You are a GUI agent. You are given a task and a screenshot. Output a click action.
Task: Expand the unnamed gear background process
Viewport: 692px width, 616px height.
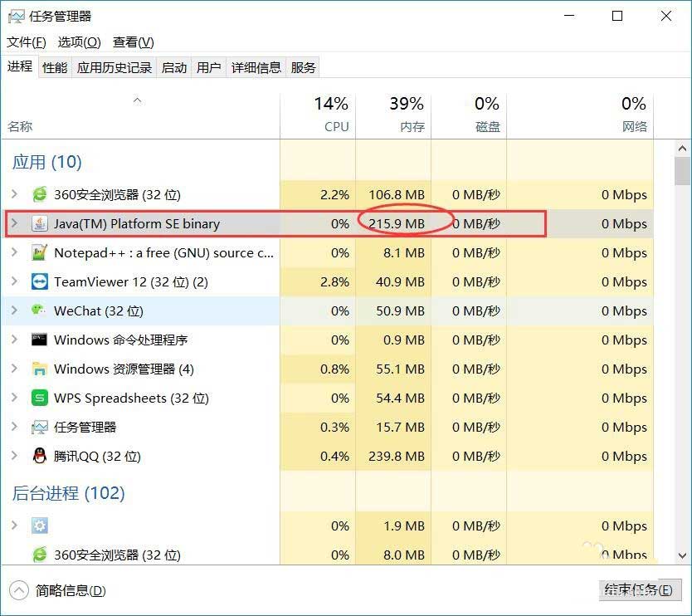coord(15,525)
